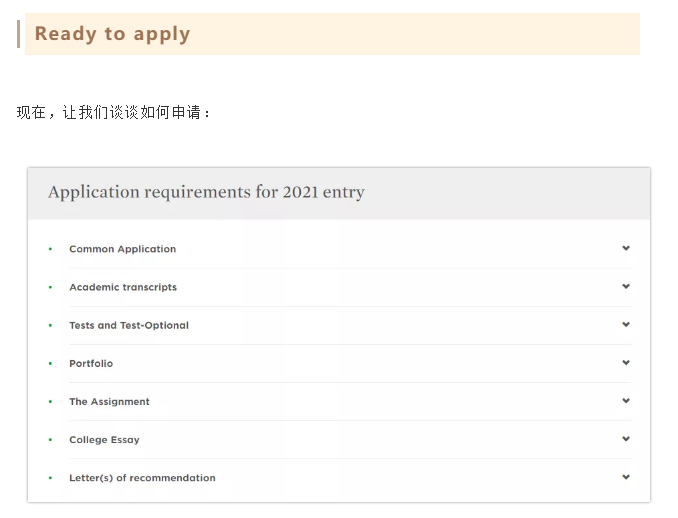Expand the Common Application chevron arrow
Image resolution: width=678 pixels, height=518 pixels.
tap(626, 248)
